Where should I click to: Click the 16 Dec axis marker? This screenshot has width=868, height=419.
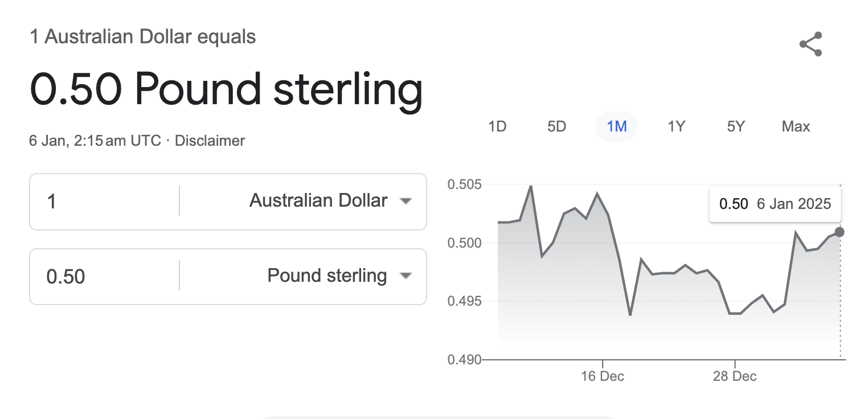(603, 376)
